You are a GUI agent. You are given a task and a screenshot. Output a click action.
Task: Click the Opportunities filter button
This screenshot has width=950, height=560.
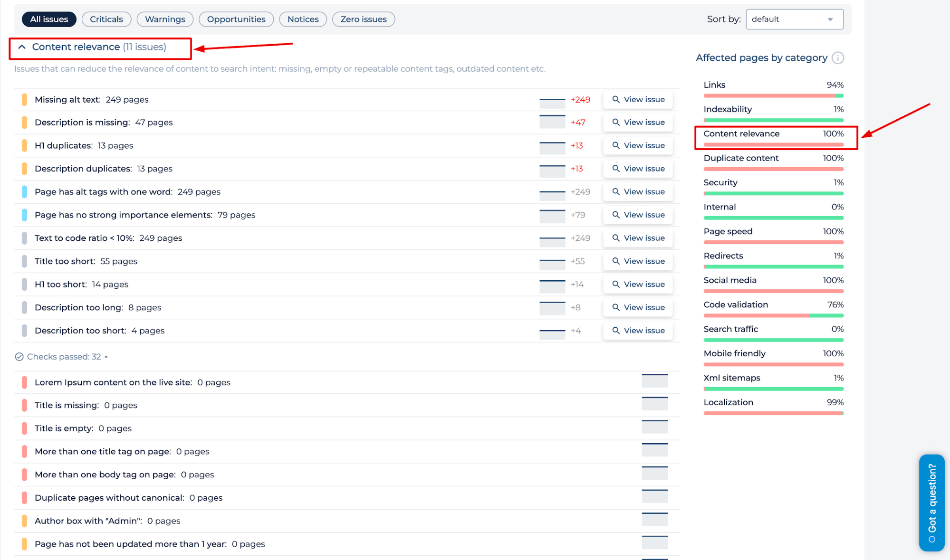[235, 19]
